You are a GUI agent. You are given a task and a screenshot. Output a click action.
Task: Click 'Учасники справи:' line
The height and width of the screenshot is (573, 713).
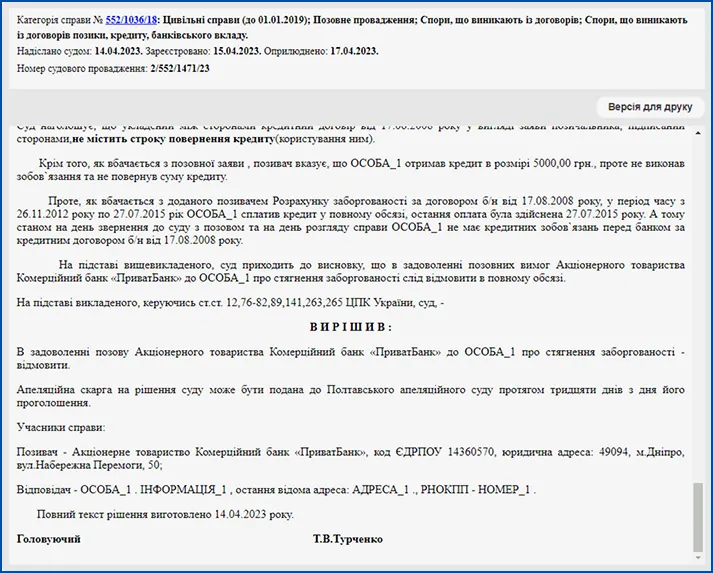click(x=61, y=427)
